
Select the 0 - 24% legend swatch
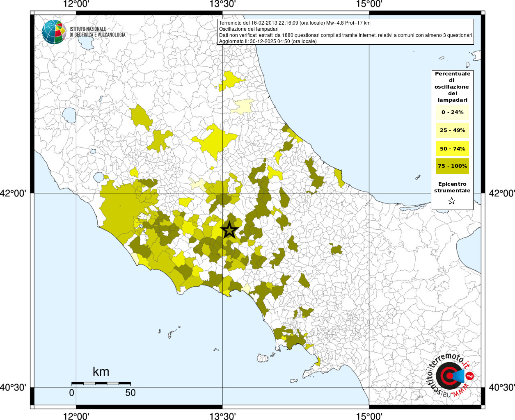pos(452,112)
